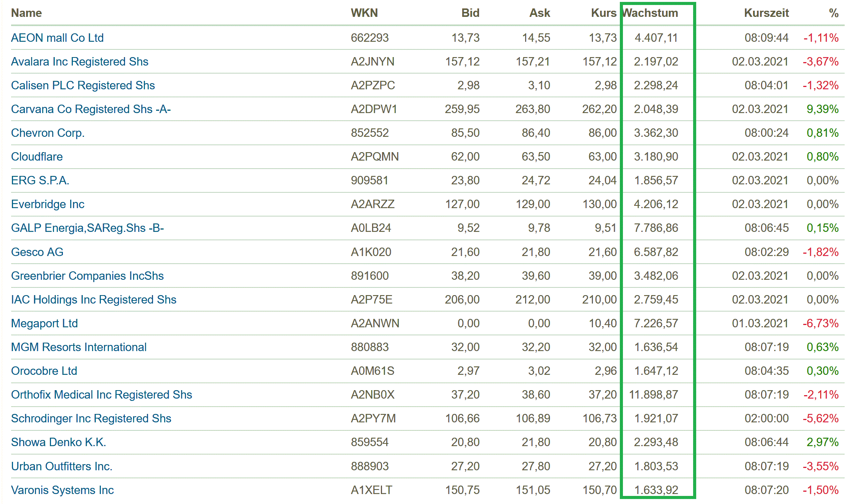Open Avalara Inc Registered Shs stock page
The width and height of the screenshot is (850, 504).
[x=79, y=62]
